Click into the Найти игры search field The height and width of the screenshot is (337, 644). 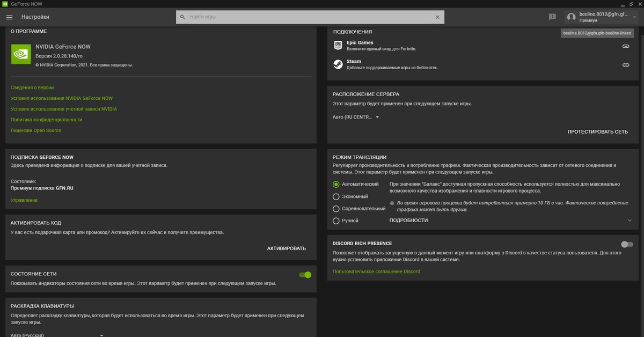tap(309, 17)
